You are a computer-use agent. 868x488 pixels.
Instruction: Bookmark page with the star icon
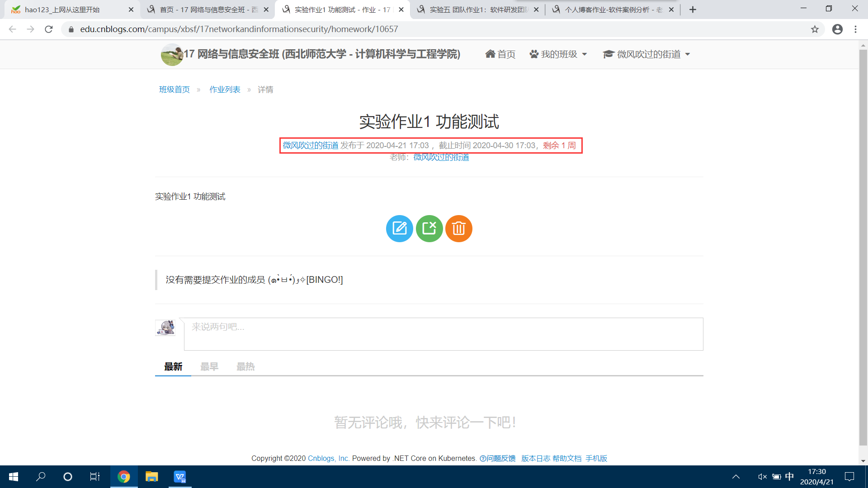point(815,29)
